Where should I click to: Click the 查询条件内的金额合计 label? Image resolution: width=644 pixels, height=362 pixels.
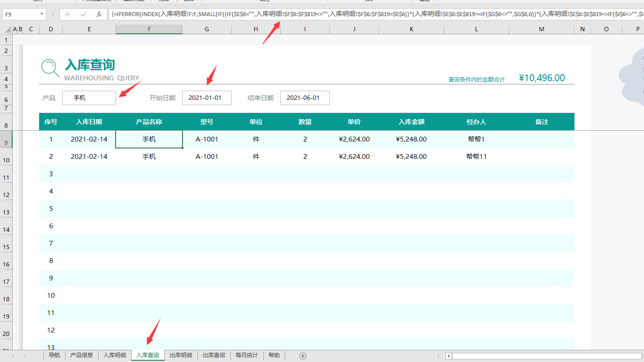click(477, 79)
